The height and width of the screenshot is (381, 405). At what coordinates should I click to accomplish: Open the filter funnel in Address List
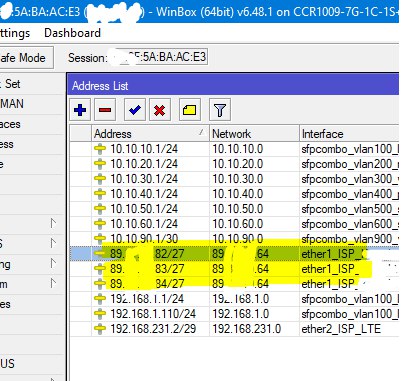[220, 110]
